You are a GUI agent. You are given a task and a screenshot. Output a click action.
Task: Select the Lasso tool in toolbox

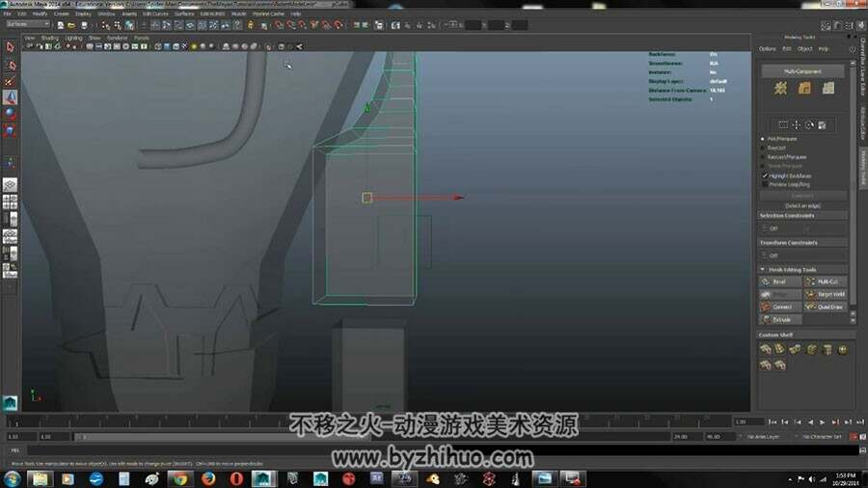(10, 65)
